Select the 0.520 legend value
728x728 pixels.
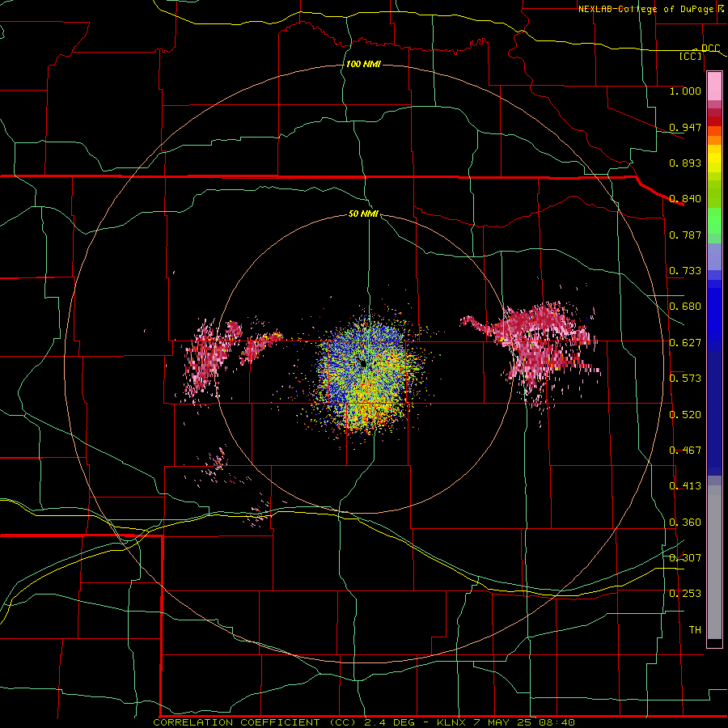point(685,415)
